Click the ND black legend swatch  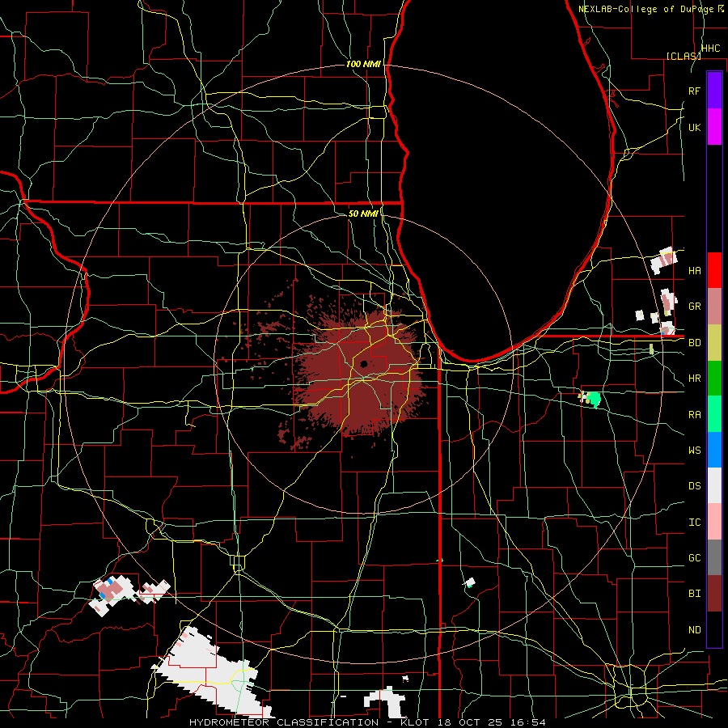click(714, 629)
